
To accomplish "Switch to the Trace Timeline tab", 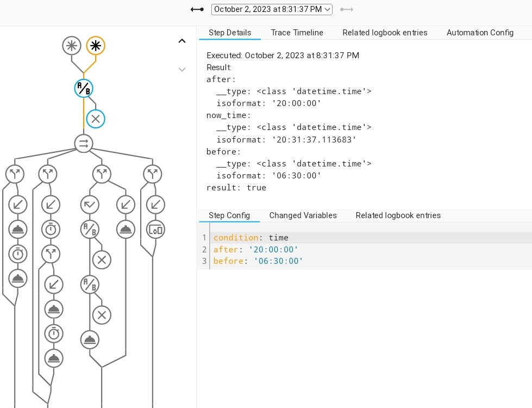I will [297, 33].
